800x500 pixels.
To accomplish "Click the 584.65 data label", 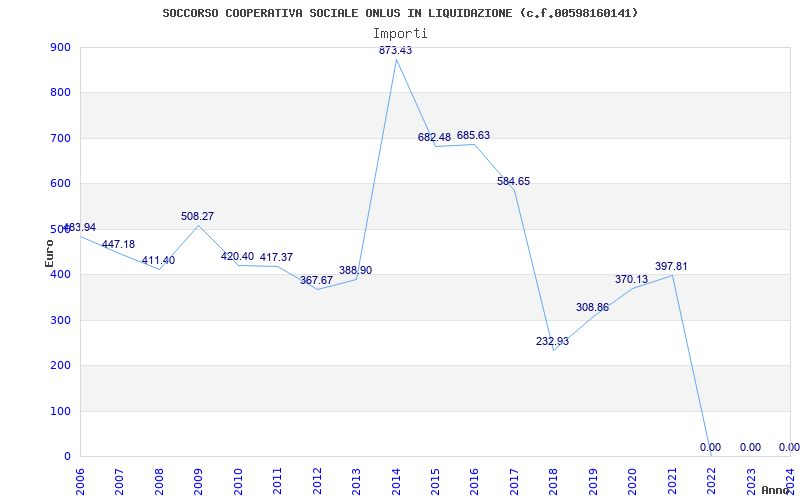I will point(513,181).
